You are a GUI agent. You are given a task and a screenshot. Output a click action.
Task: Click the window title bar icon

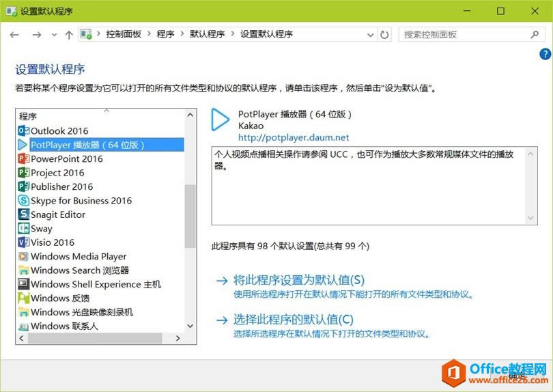coord(12,11)
